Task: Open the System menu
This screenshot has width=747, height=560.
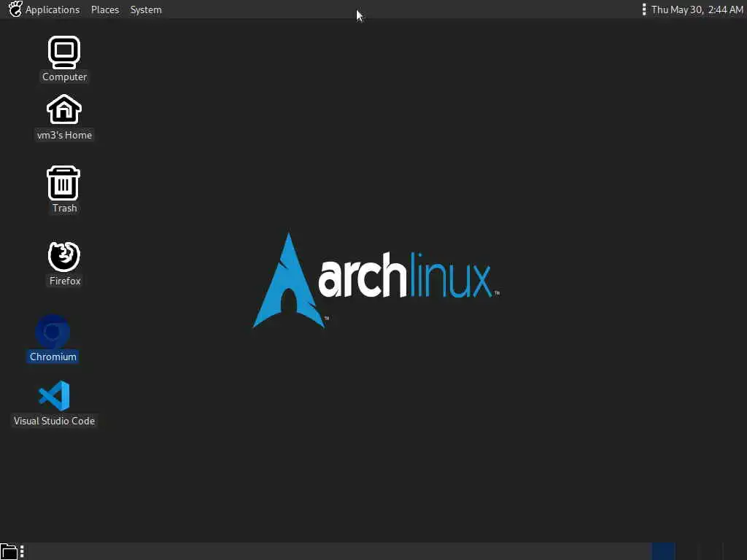Action: click(x=146, y=9)
